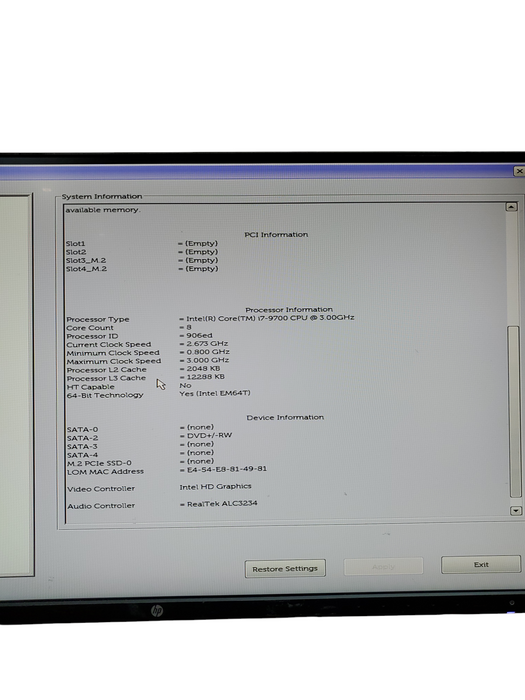Click the SATA-4 label
The width and height of the screenshot is (525, 700).
[x=83, y=455]
